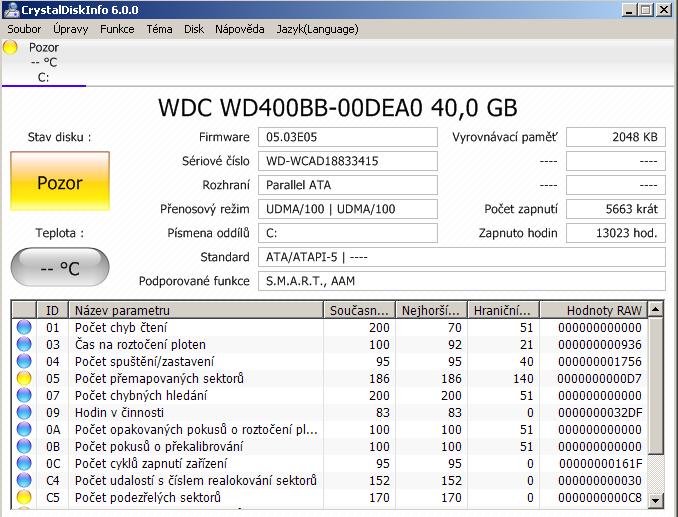Click the blue status icon for row 03
Viewport: 678px width, 517px height.
click(24, 344)
